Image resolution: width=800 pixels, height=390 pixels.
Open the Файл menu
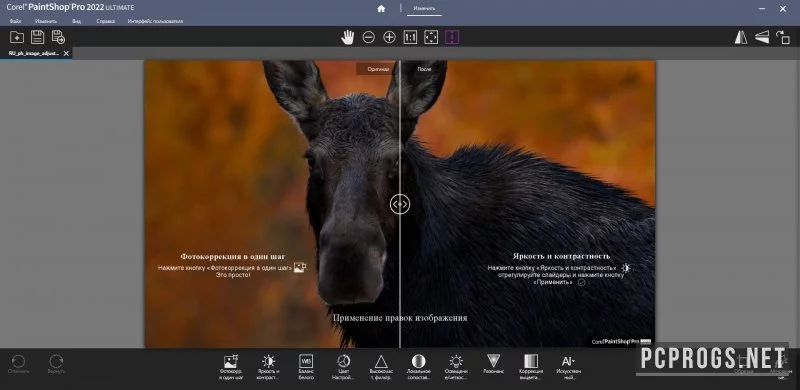[15, 21]
